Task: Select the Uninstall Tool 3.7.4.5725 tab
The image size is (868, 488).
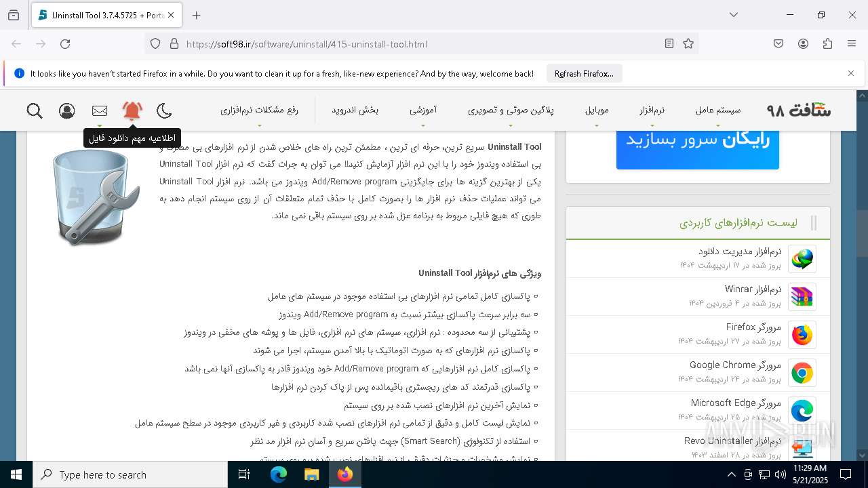Action: pos(106,15)
